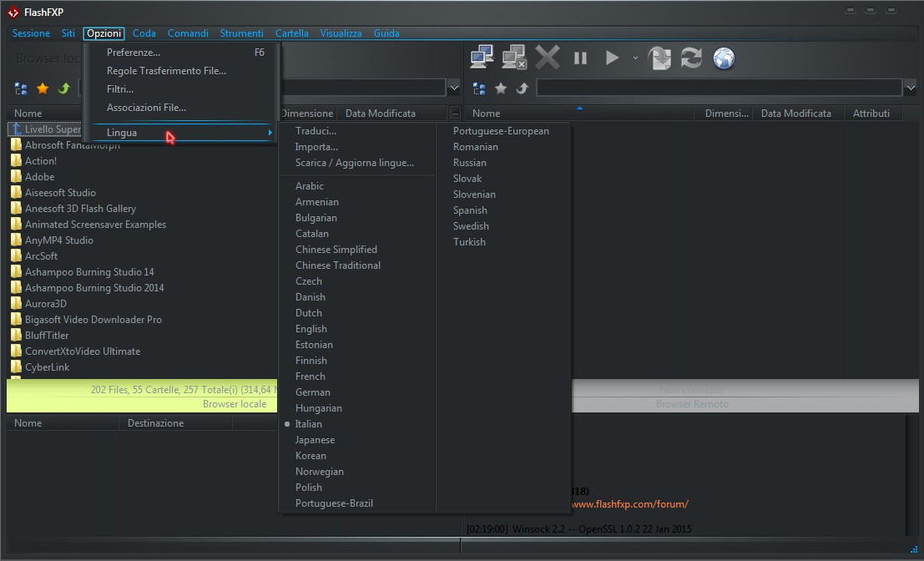The image size is (924, 561).
Task: Click the green up-folder arrow in the local pane
Action: [x=63, y=88]
